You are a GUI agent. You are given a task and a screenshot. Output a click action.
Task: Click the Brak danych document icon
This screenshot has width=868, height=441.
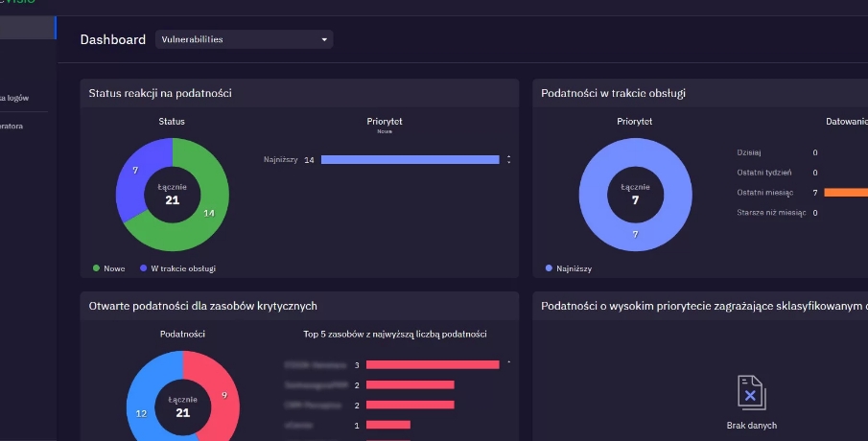pos(751,394)
